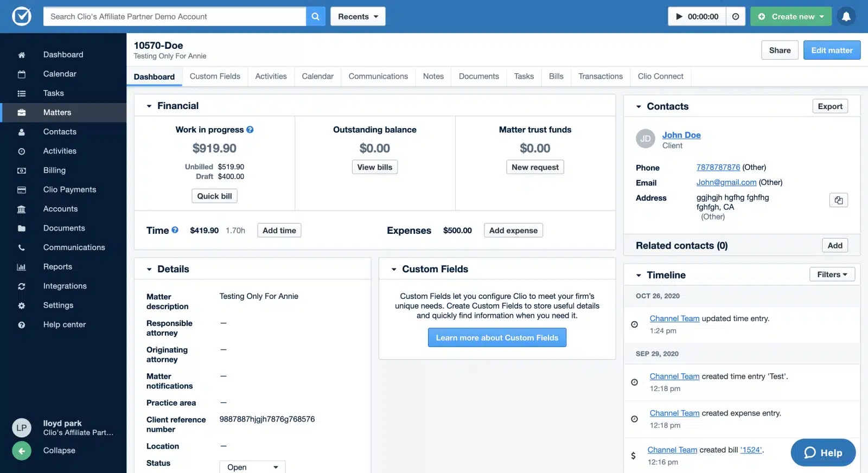Collapse the Details section
Viewport: 868px width, 473px height.
(149, 270)
